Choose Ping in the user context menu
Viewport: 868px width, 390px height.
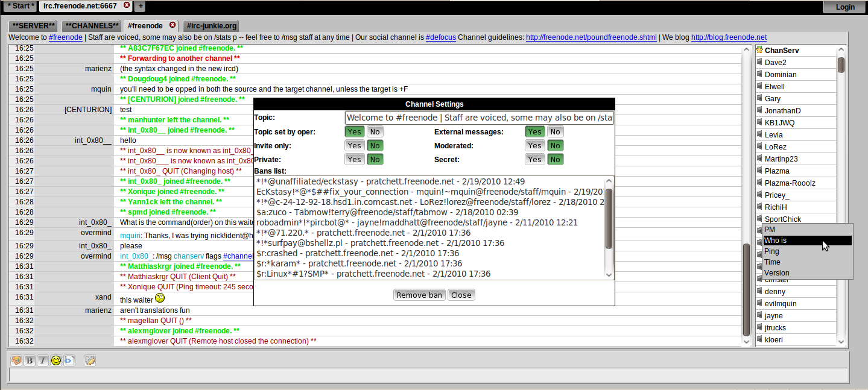[x=771, y=251]
